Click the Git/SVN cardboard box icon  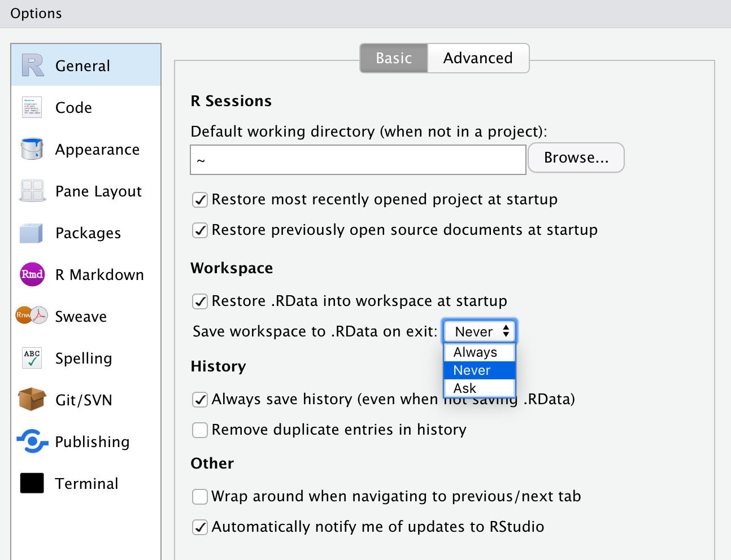click(32, 399)
